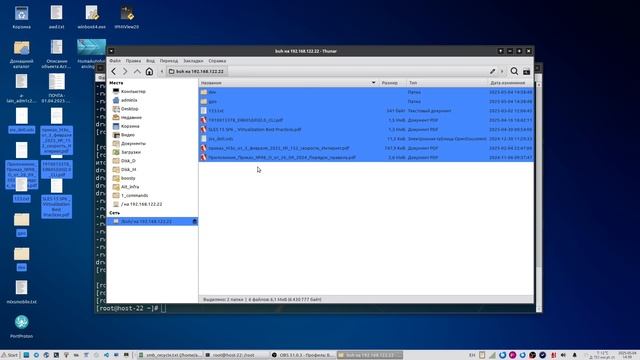Open search with the magnifier icon
The height and width of the screenshot is (360, 640).
click(514, 71)
